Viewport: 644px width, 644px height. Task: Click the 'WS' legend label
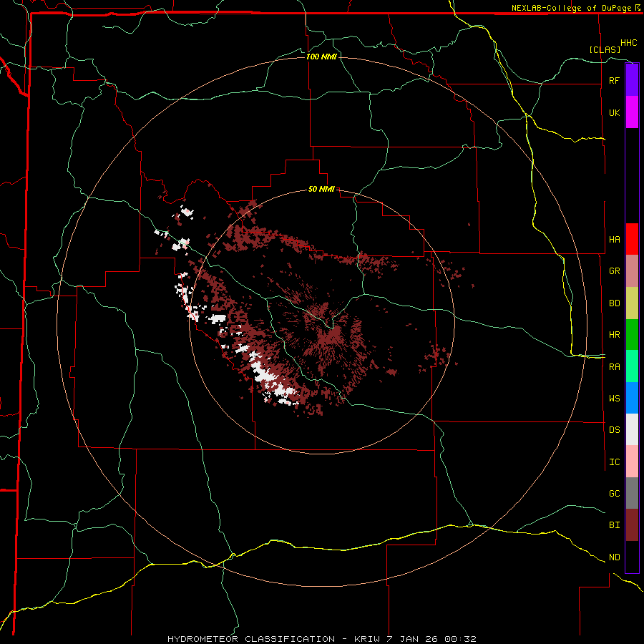click(614, 399)
